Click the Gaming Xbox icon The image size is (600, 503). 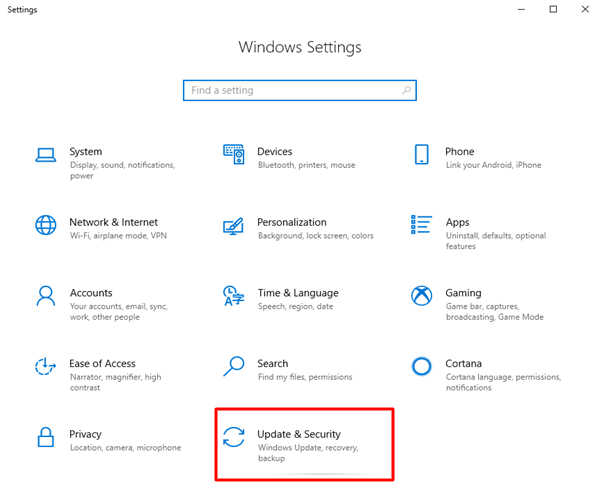(x=422, y=296)
